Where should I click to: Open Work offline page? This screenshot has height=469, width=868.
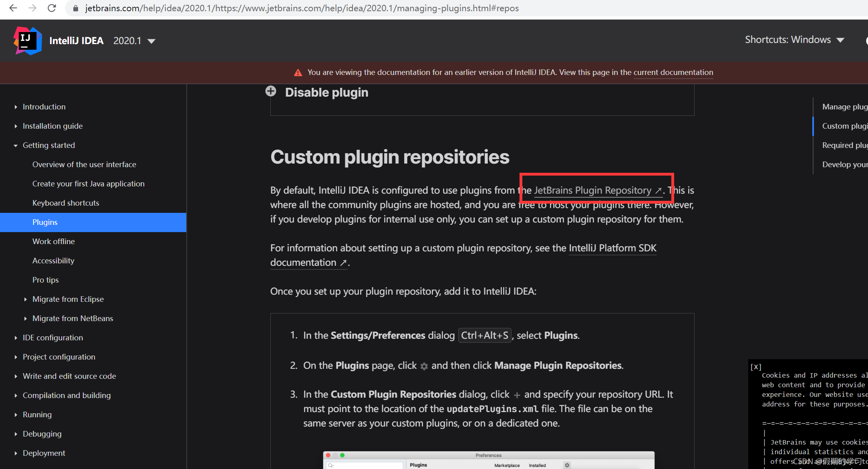click(x=53, y=241)
